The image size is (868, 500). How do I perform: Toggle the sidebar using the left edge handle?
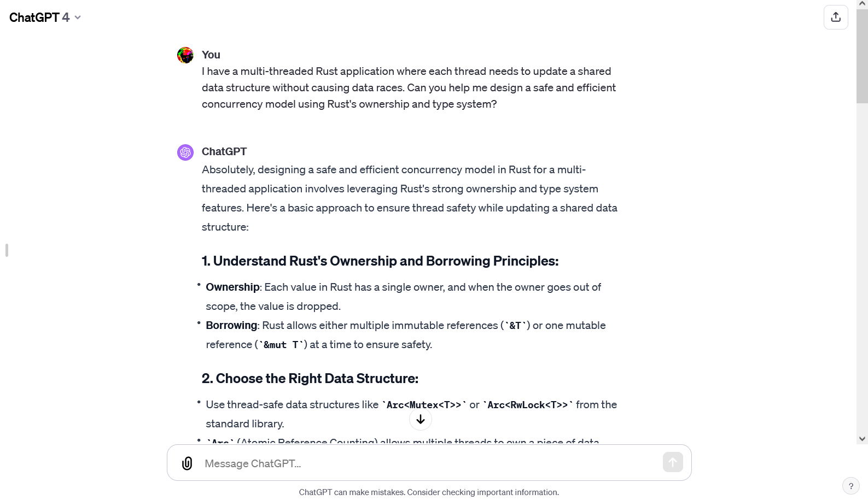(7, 250)
